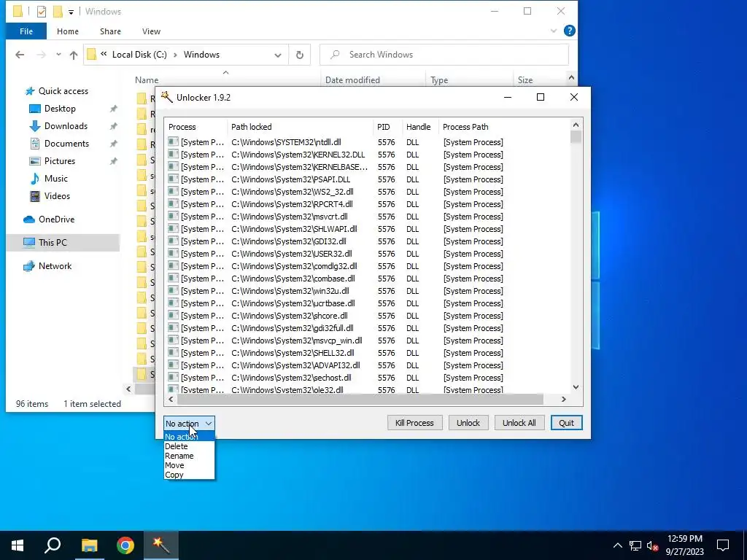The width and height of the screenshot is (747, 560).
Task: Click the Unlock All button
Action: (519, 423)
